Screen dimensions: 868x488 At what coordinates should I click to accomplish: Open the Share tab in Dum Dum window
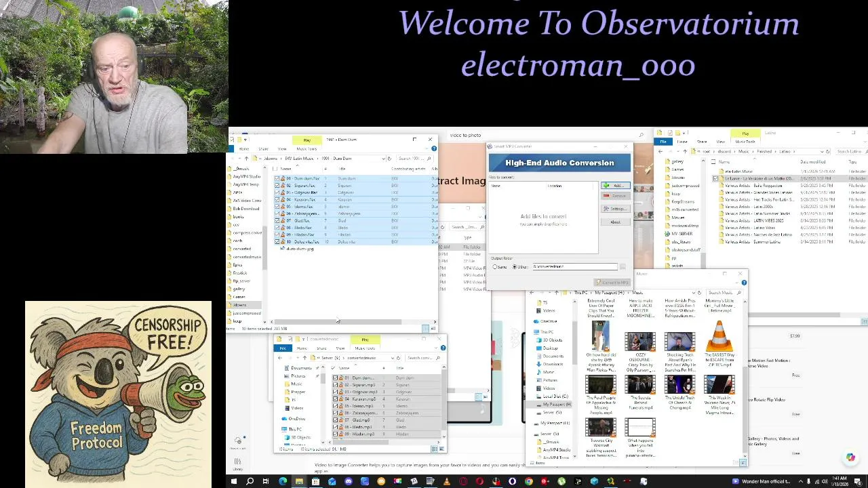[x=263, y=149]
